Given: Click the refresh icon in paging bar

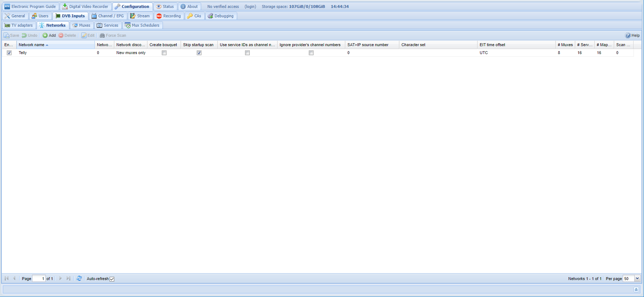Looking at the screenshot, I should point(79,279).
